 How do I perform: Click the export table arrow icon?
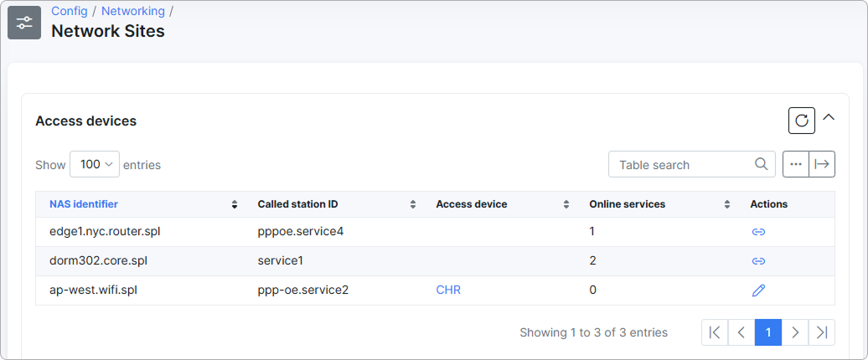point(822,164)
